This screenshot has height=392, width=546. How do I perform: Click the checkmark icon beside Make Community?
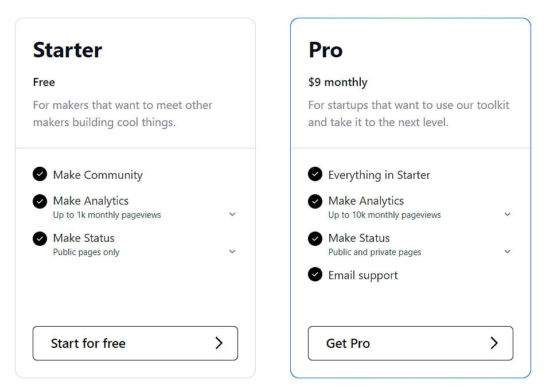click(40, 174)
